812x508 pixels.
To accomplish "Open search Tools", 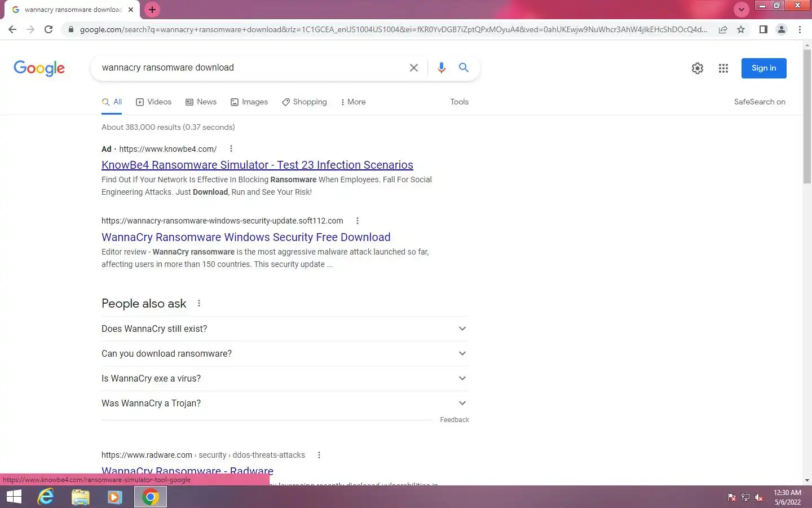I will click(459, 102).
